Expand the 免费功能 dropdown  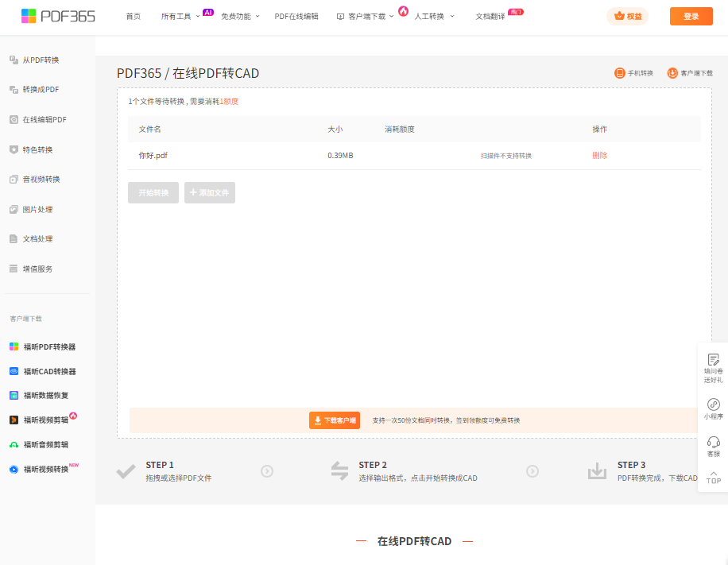240,17
